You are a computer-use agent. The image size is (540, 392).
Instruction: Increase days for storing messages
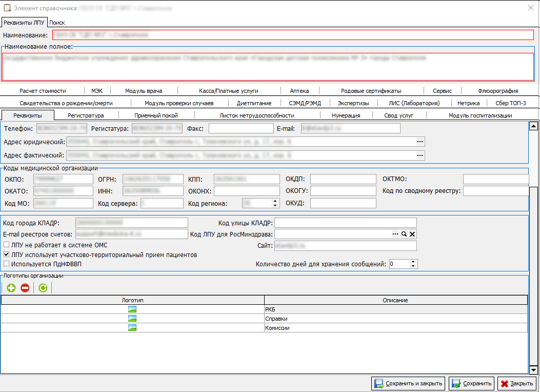coord(413,262)
